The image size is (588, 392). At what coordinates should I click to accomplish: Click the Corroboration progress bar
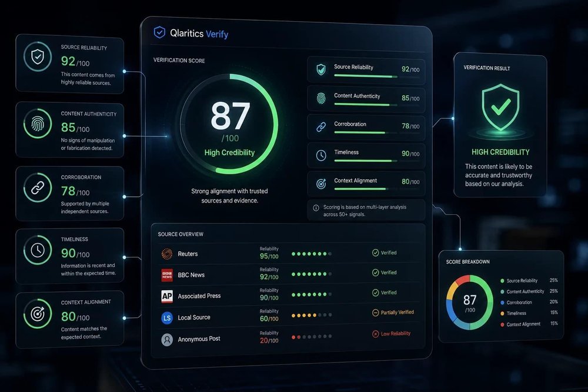tap(377, 132)
